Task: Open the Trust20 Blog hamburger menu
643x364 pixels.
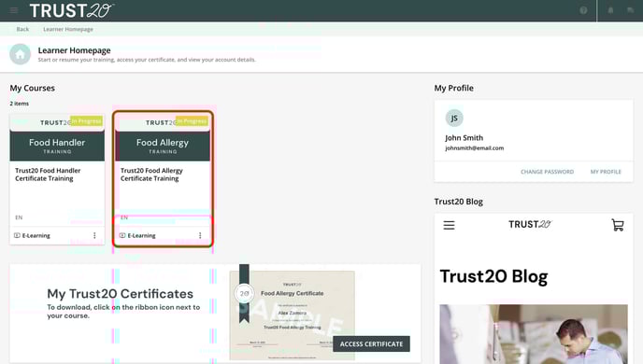Action: point(449,225)
